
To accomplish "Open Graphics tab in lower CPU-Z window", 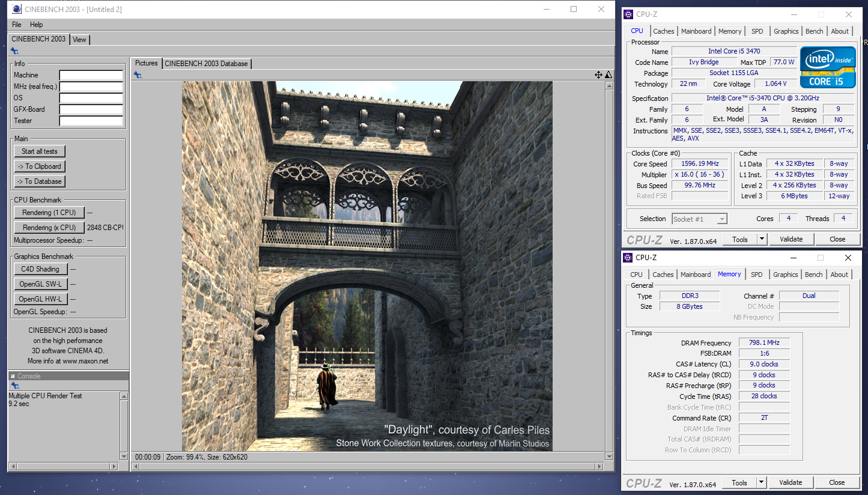I will 786,275.
